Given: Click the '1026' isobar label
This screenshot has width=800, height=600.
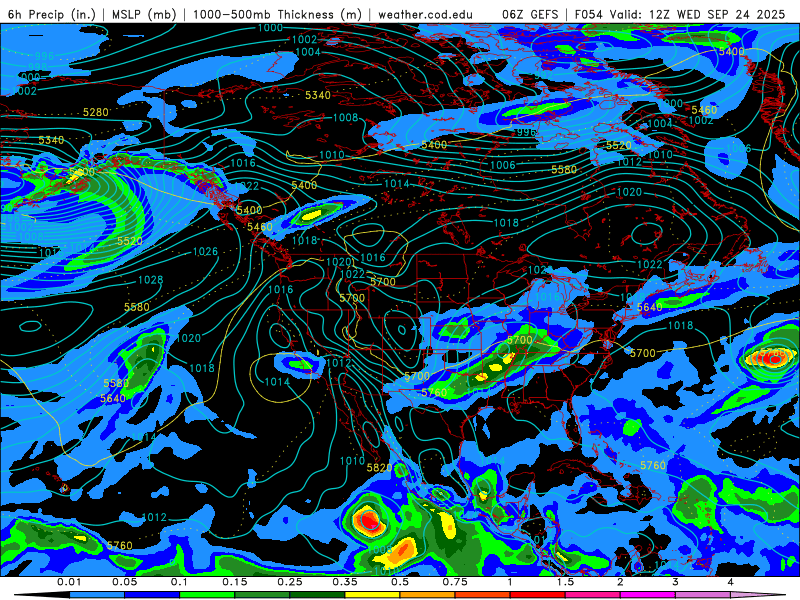Looking at the screenshot, I should pos(205,252).
